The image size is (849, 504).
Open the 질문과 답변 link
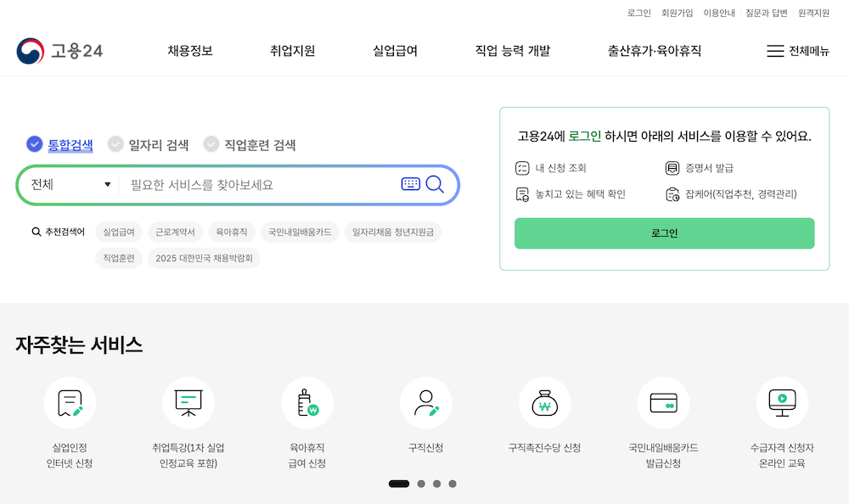(x=766, y=13)
